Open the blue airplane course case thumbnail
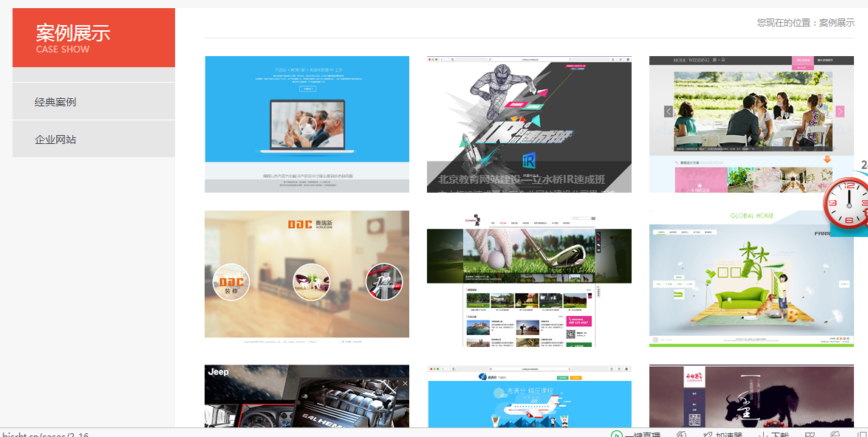 click(529, 396)
